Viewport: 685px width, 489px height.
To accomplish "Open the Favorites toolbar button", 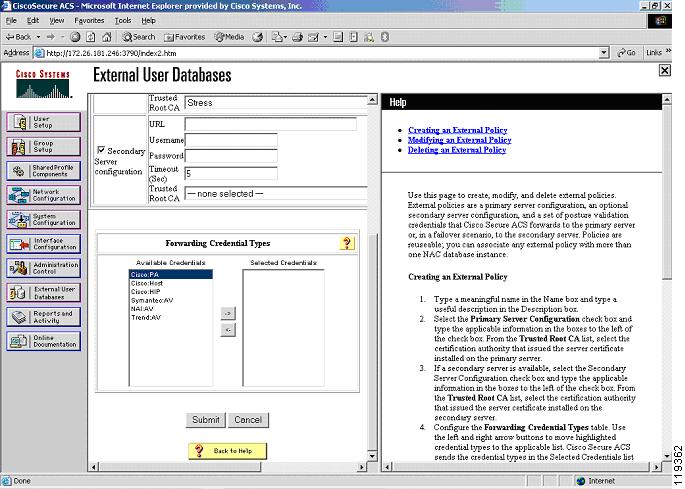I will (184, 37).
